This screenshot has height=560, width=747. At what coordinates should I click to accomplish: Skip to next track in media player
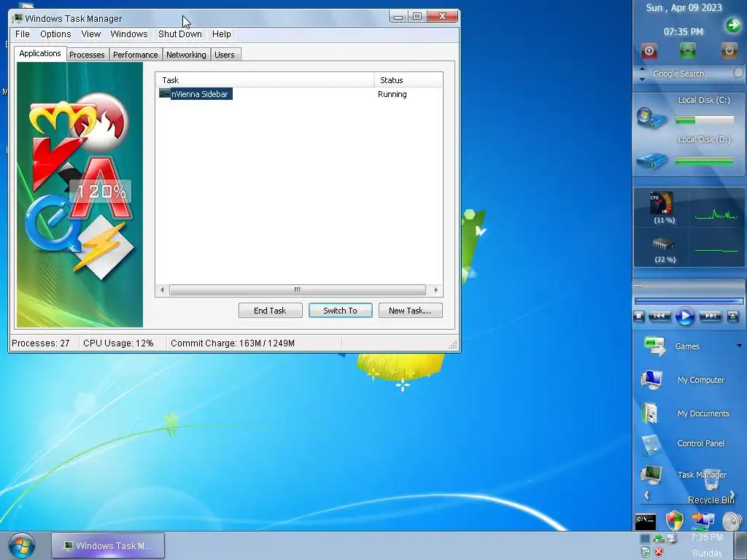pyautogui.click(x=710, y=315)
